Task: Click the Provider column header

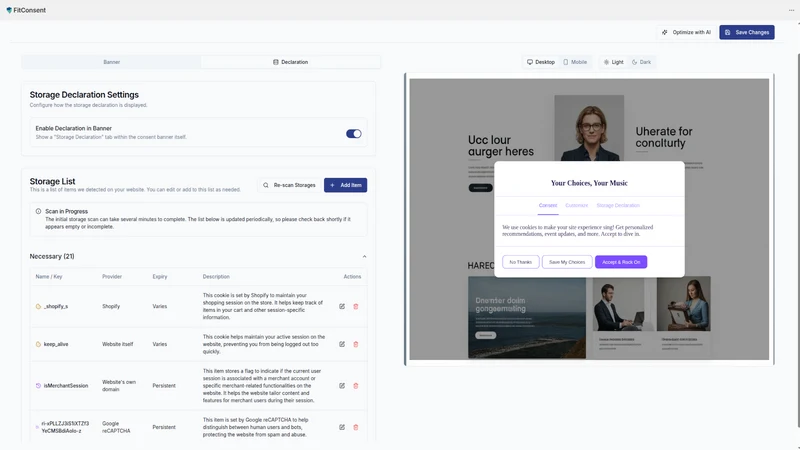Action: click(x=112, y=277)
